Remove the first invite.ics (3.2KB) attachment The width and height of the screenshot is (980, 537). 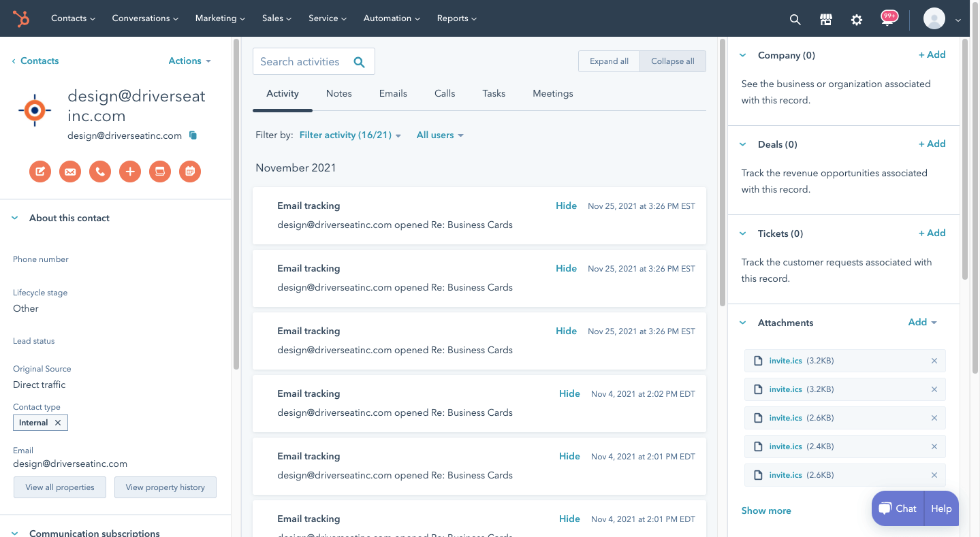[x=934, y=361]
